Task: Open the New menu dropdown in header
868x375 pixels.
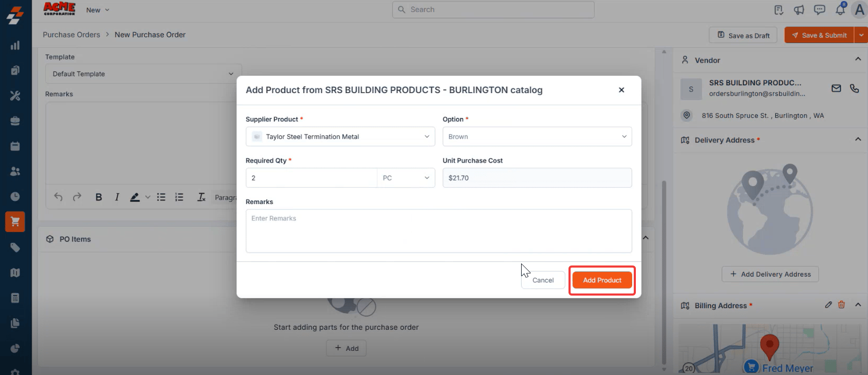Action: (x=98, y=10)
